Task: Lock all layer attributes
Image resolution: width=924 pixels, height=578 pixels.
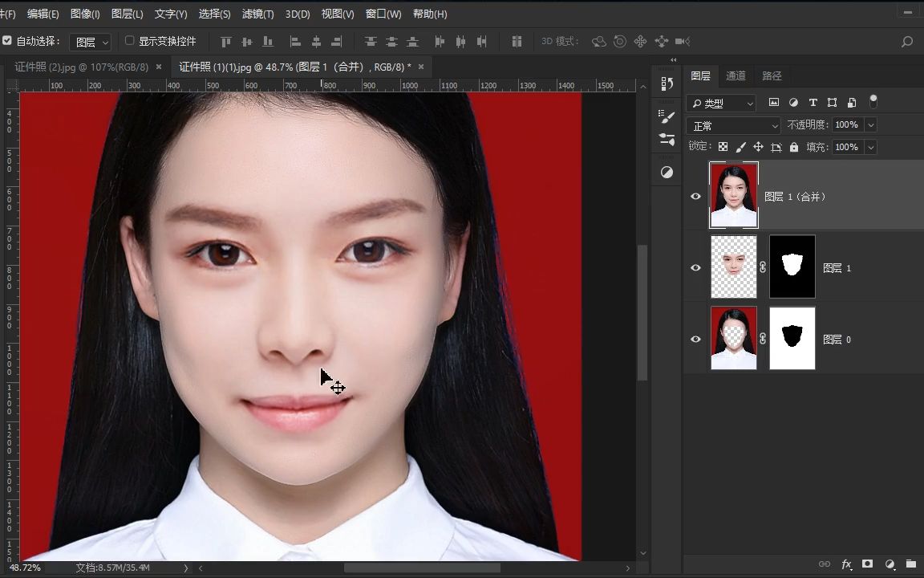Action: [794, 147]
